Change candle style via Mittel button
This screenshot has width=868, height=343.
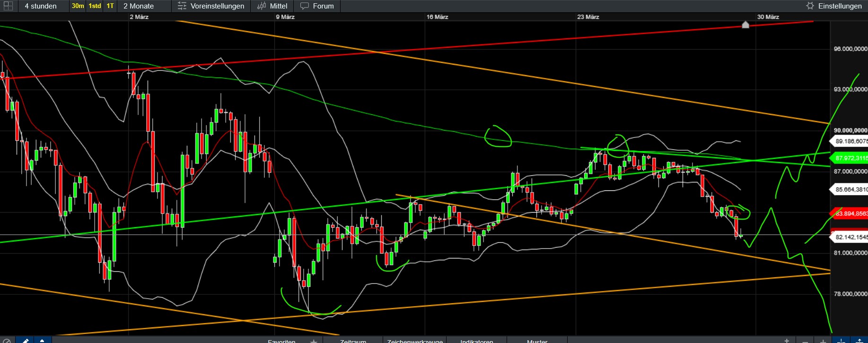coord(272,6)
